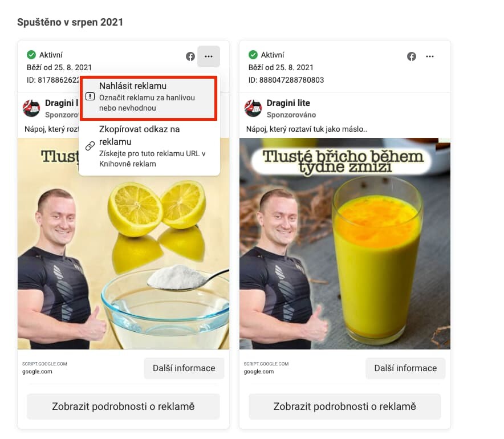Choose "Zkopírovat odkaz na reklamu" menu entry
Image resolution: width=504 pixels, height=439 pixels.
pos(149,147)
